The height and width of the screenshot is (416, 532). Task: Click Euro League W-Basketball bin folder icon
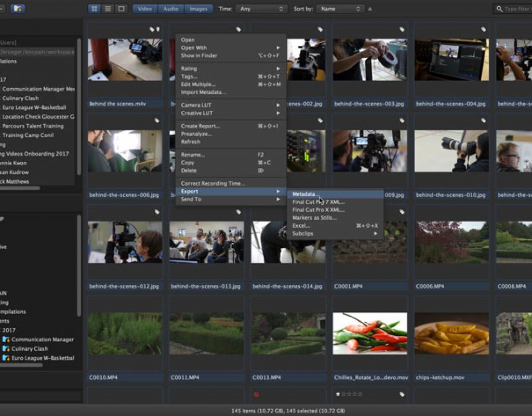[6, 358]
